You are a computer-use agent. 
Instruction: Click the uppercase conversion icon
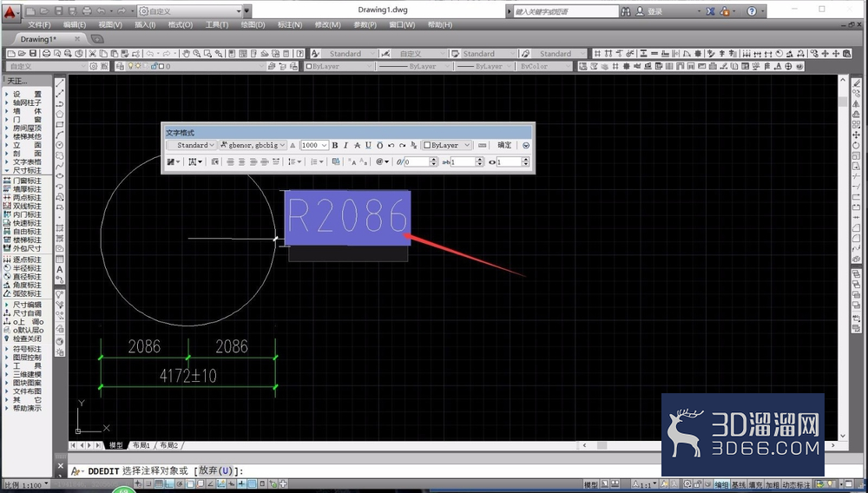click(x=352, y=161)
